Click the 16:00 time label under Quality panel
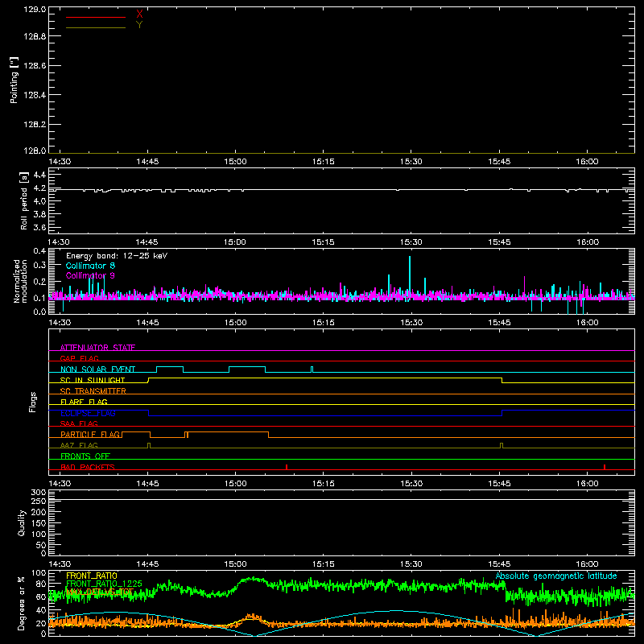The height and width of the screenshot is (644, 644). point(588,564)
